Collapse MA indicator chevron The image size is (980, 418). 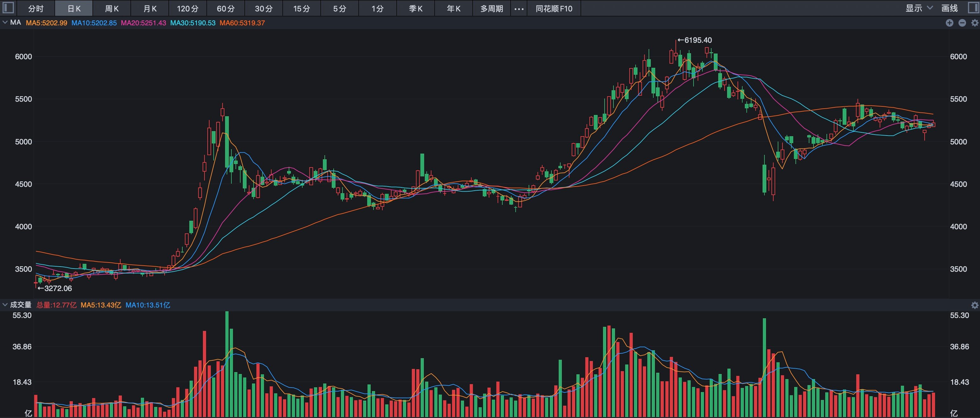(x=5, y=22)
